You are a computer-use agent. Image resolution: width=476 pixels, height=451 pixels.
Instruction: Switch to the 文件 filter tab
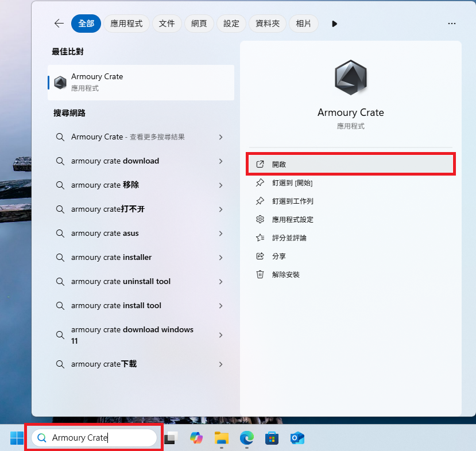pos(167,24)
